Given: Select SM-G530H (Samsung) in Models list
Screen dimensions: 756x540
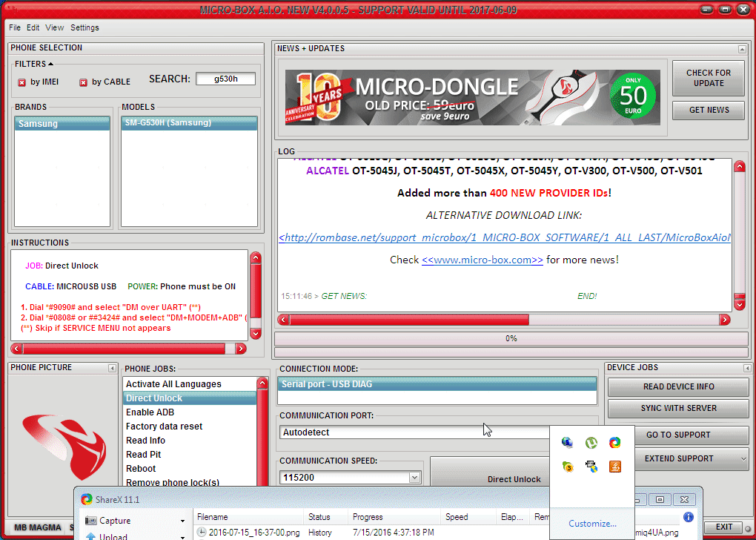Looking at the screenshot, I should coord(189,123).
